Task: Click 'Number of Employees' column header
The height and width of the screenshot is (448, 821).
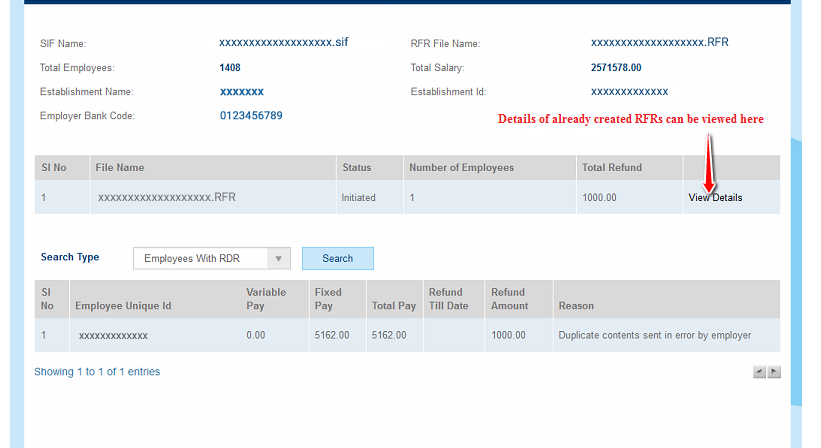Action: click(461, 168)
